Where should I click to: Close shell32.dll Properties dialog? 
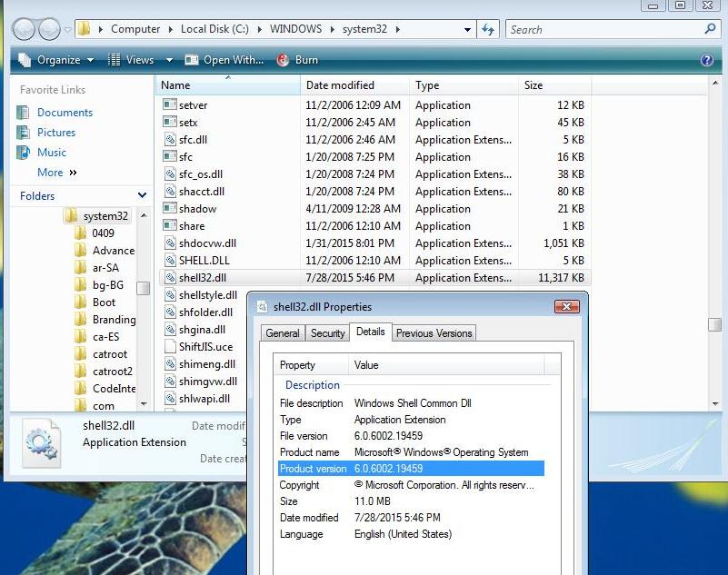pyautogui.click(x=567, y=306)
